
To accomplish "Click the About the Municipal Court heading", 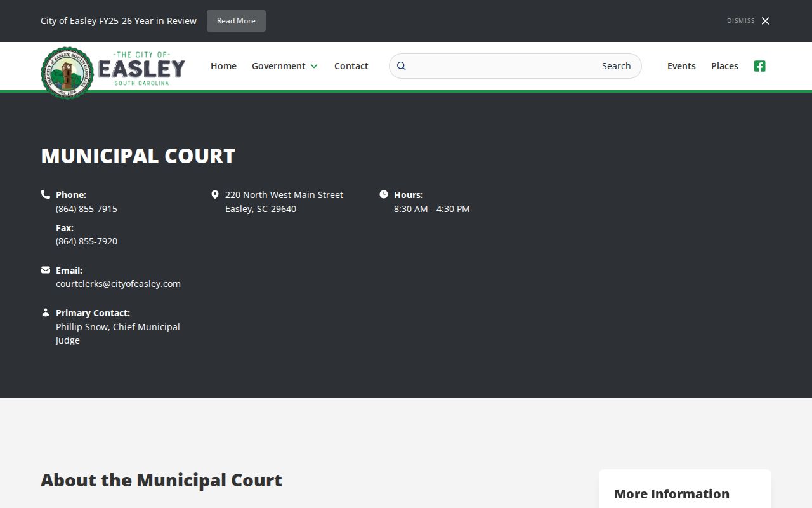I will click(161, 480).
